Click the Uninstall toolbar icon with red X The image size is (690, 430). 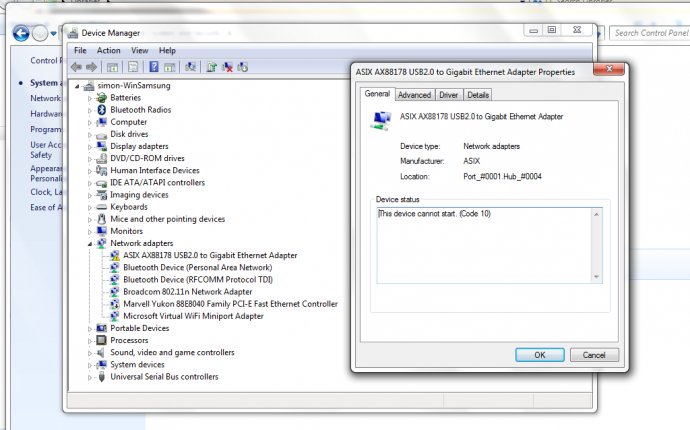(227, 67)
